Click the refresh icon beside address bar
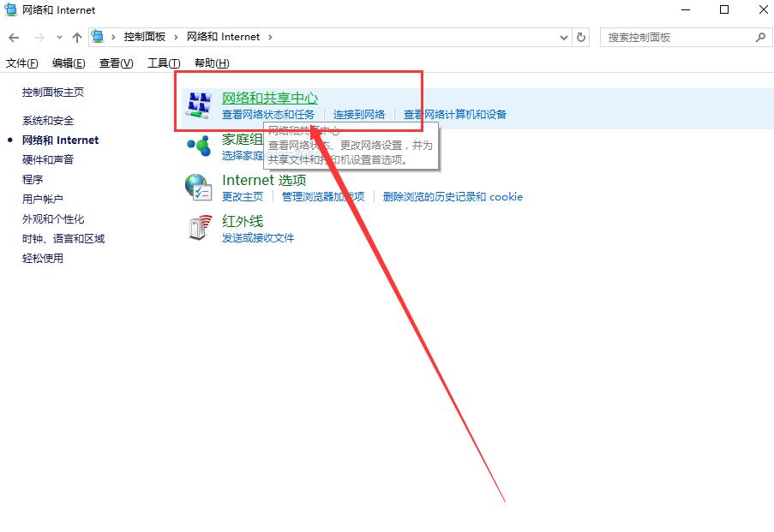The image size is (774, 532). point(582,37)
